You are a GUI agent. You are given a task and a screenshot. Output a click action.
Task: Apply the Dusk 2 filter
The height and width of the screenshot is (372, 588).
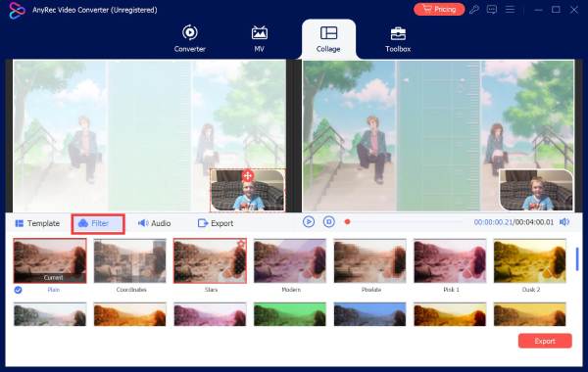530,260
